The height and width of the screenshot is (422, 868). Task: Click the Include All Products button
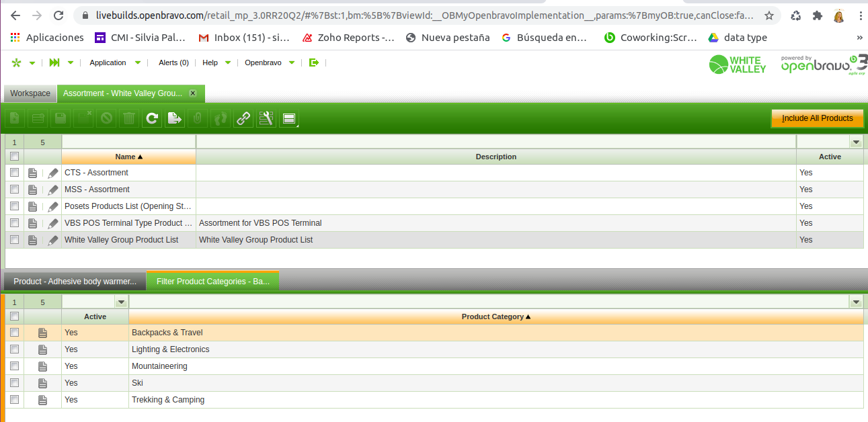817,118
